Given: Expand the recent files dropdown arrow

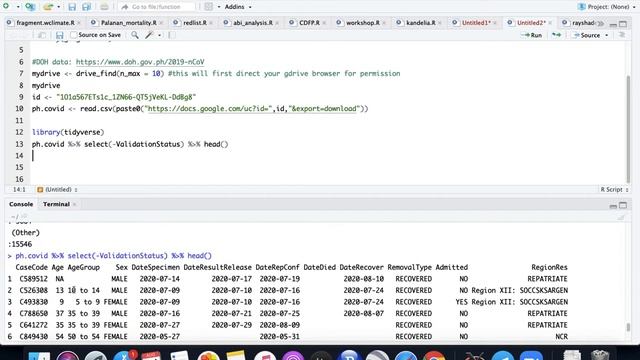Looking at the screenshot, I should click(x=58, y=7).
